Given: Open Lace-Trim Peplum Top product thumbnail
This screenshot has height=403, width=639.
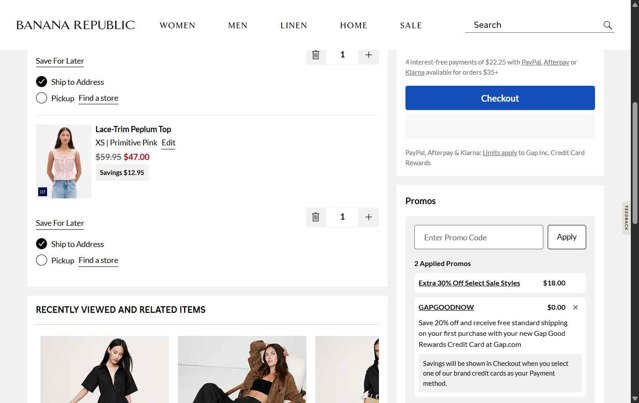Looking at the screenshot, I should coord(64,161).
